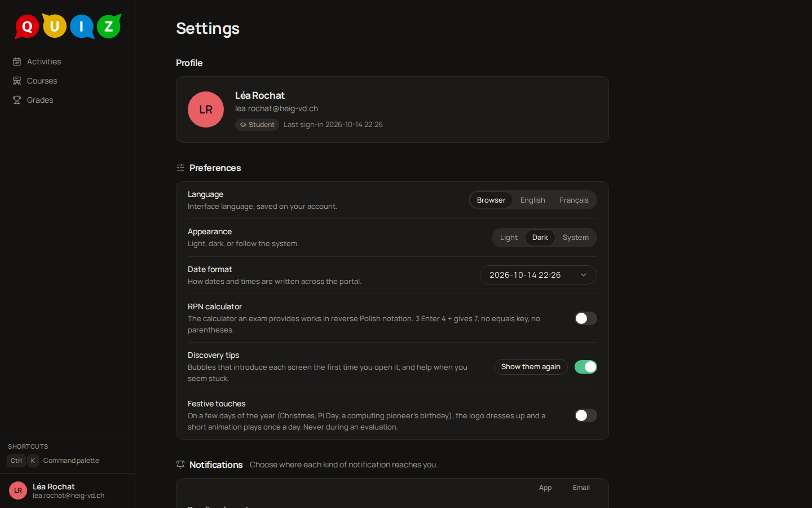
Task: Open Courses in the sidebar
Action: click(x=68, y=81)
